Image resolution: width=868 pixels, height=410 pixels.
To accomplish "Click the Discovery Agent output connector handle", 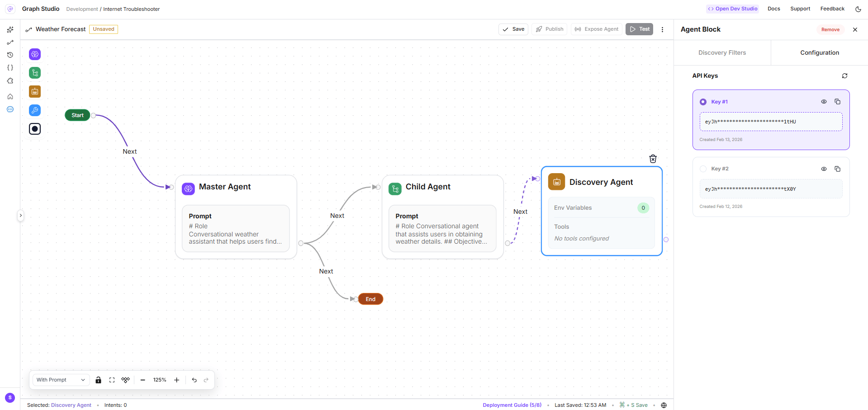I will click(666, 240).
